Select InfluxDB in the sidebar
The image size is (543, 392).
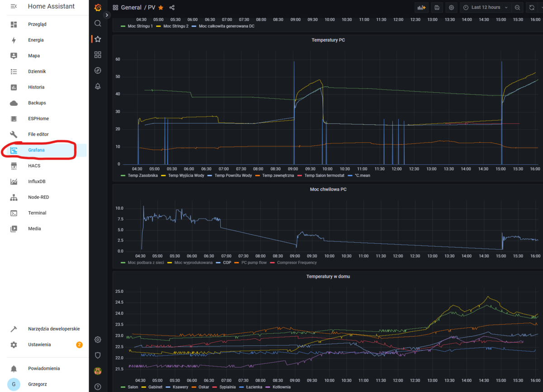tap(38, 181)
